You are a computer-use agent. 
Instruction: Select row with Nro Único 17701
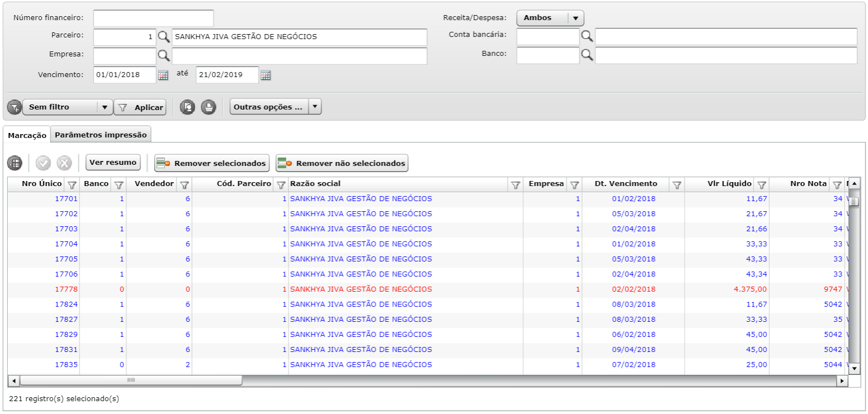428,199
